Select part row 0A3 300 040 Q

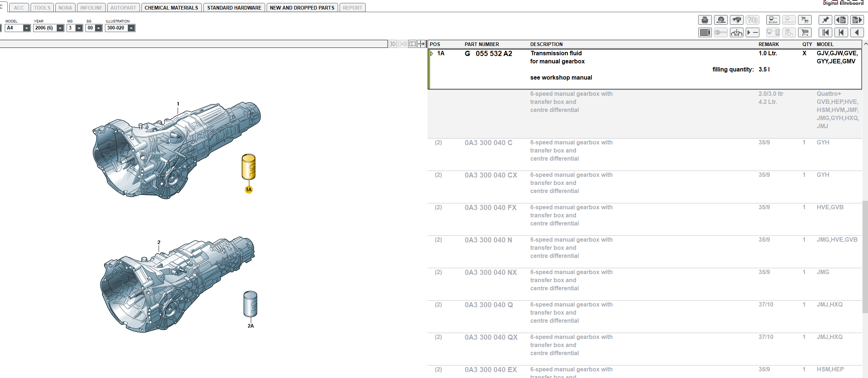point(644,316)
